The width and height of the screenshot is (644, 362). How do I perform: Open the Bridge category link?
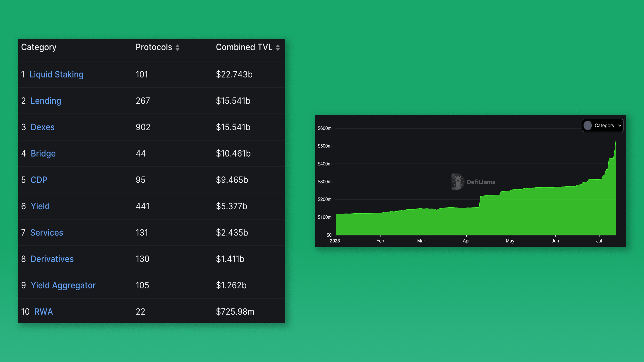click(43, 153)
